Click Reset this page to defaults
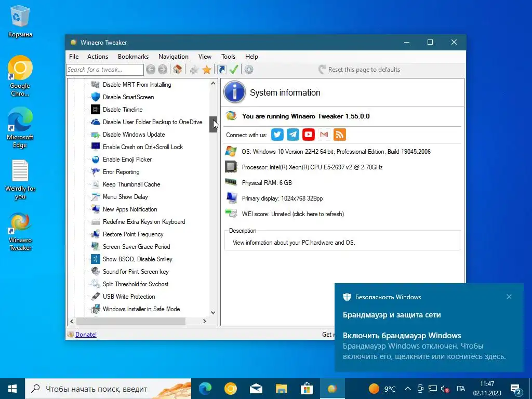Screen dimensions: 532x399 (360, 70)
